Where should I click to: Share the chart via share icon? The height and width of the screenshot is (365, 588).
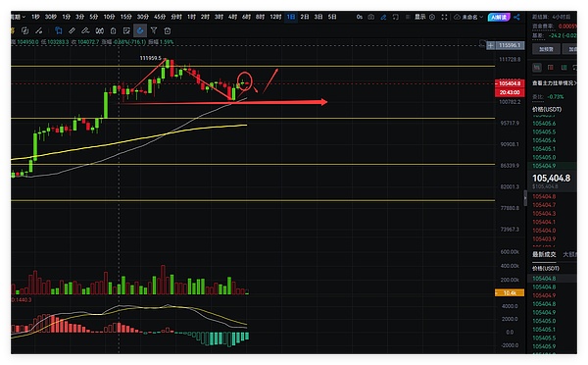click(516, 17)
